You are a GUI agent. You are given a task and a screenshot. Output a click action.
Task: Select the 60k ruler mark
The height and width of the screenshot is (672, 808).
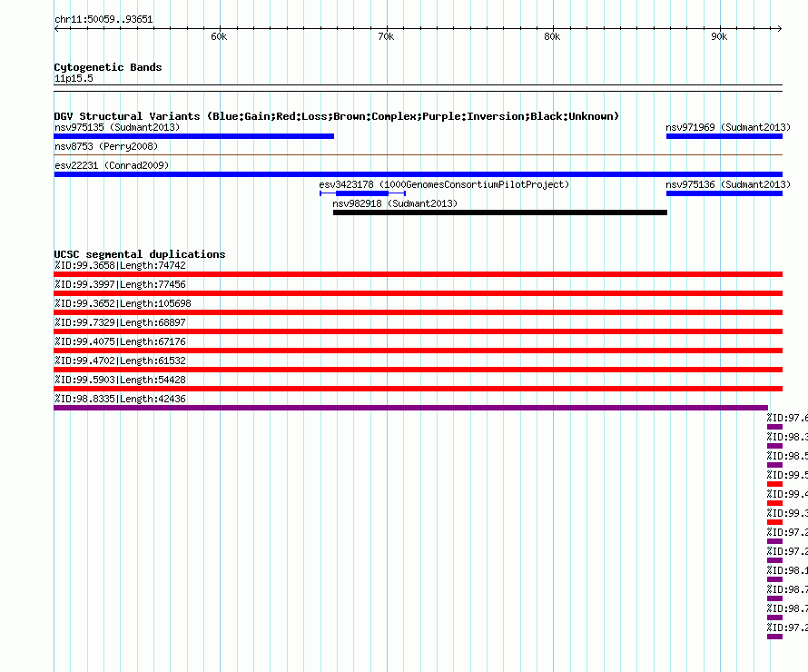click(219, 36)
